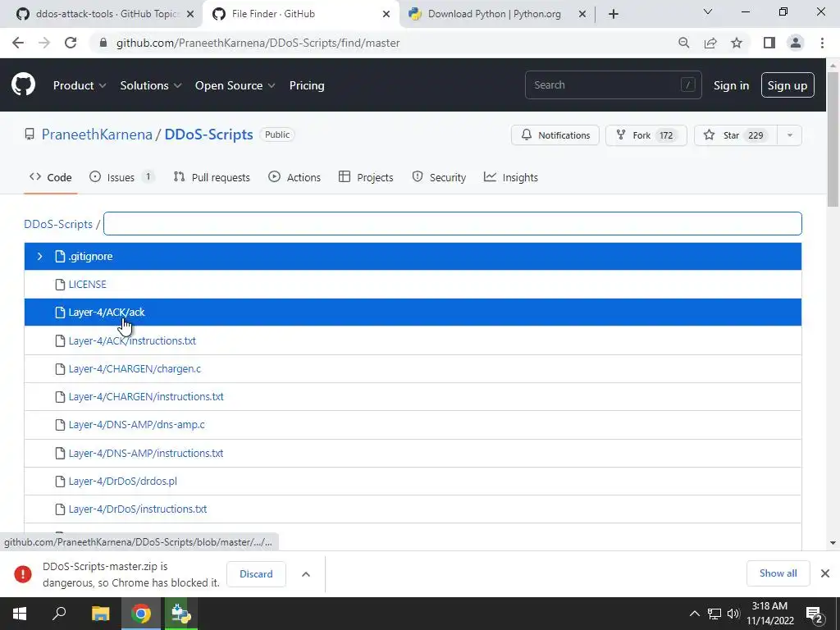Image resolution: width=840 pixels, height=630 pixels.
Task: Open LICENSE file
Action: (x=87, y=284)
